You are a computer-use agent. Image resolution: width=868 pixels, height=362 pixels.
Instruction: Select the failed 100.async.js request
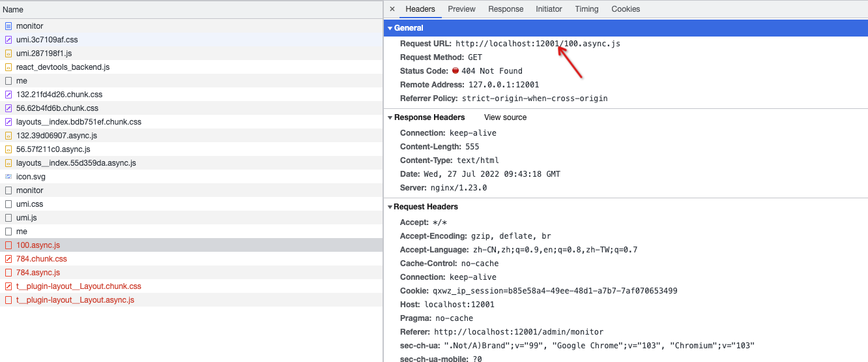(x=191, y=245)
